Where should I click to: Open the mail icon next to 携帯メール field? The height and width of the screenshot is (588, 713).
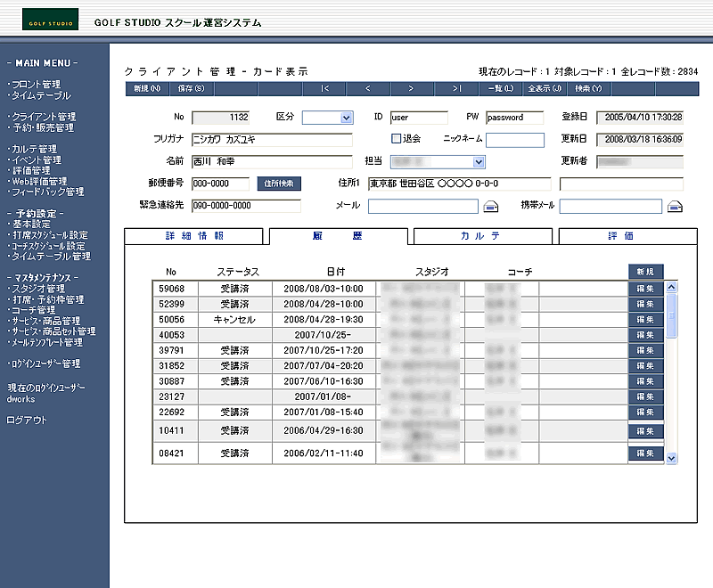coord(675,207)
